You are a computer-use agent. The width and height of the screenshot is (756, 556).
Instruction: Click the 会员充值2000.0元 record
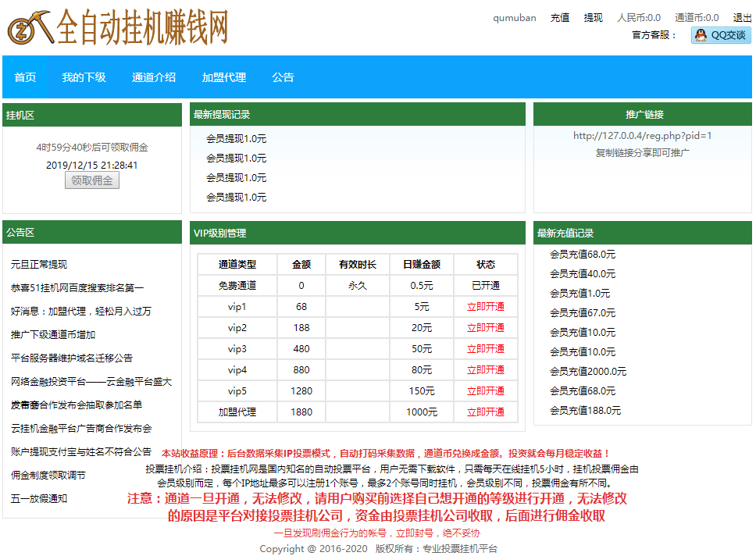point(588,371)
